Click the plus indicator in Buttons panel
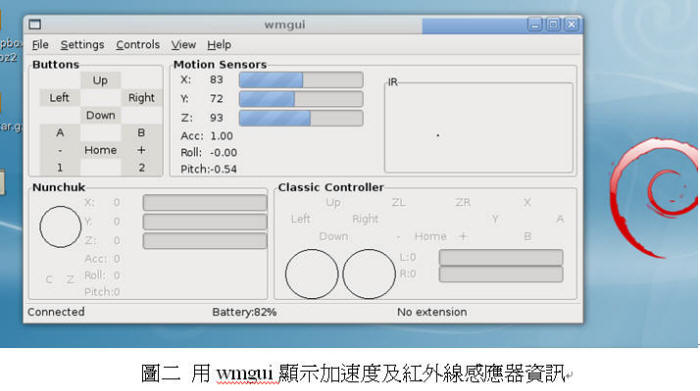The width and height of the screenshot is (700, 391). click(x=142, y=150)
